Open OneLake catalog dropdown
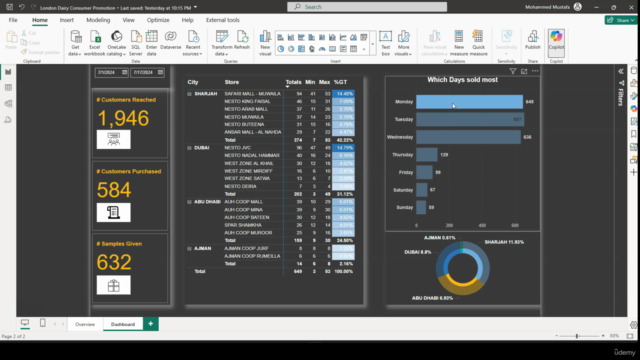The image size is (640, 360). pos(117,42)
